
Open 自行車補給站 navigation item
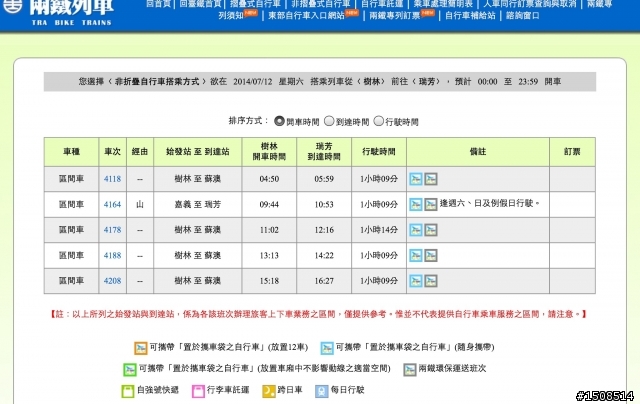pos(470,16)
